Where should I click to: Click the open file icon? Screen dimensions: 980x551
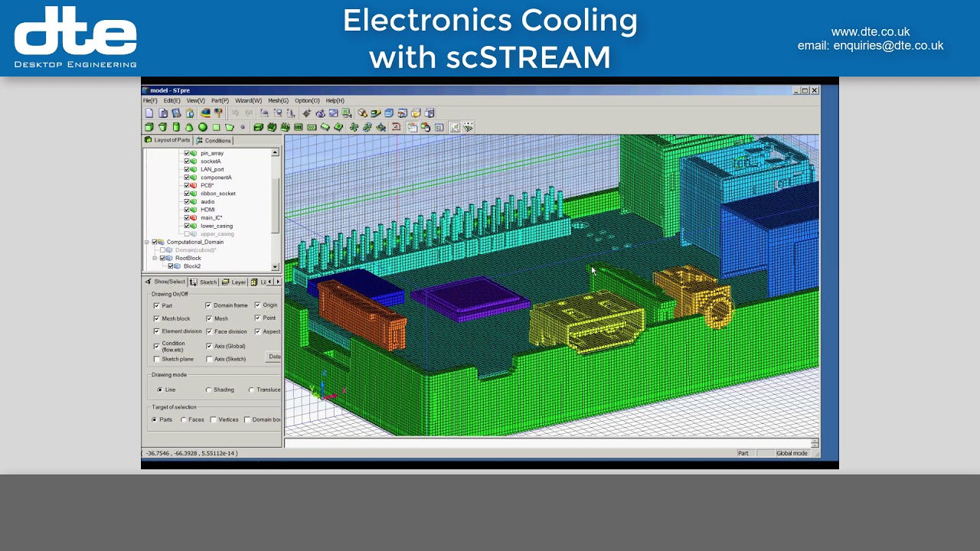tap(162, 113)
